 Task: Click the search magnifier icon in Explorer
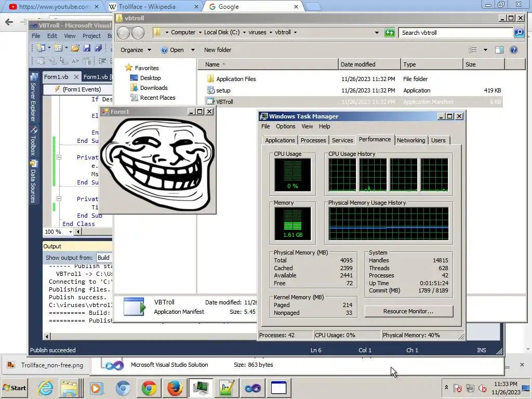pos(519,33)
